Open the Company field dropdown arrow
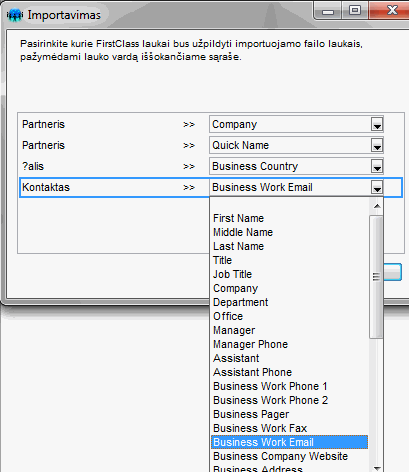 (x=377, y=124)
